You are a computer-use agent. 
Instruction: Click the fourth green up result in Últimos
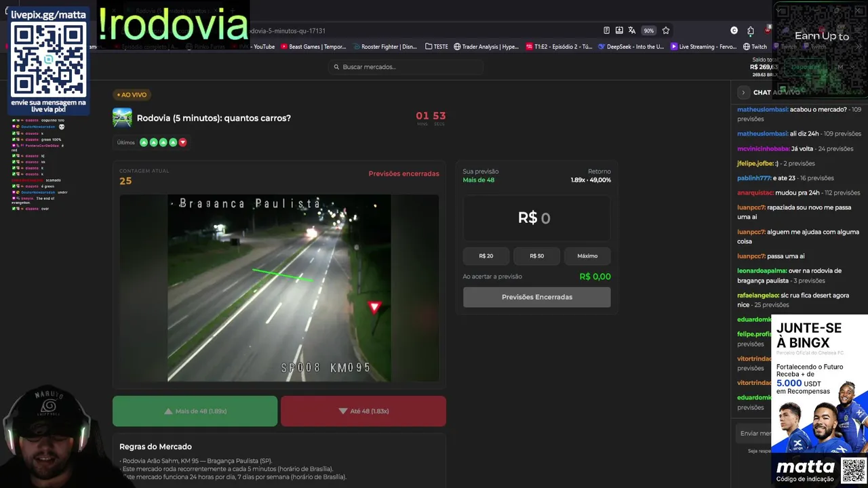[x=173, y=142]
